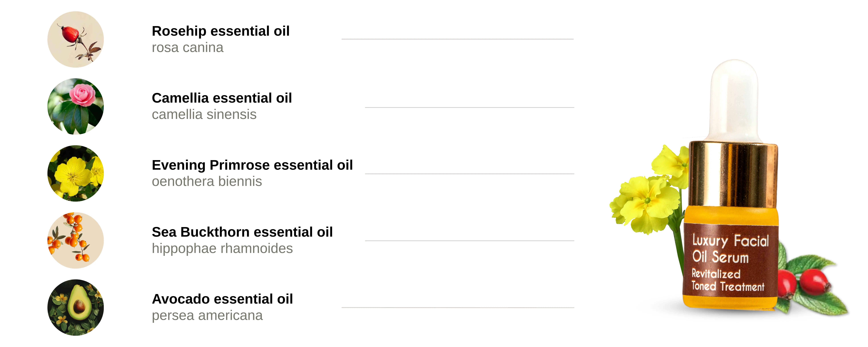Select Evening Primrose essential oil title
Screen dimensions: 868x347
click(x=252, y=165)
